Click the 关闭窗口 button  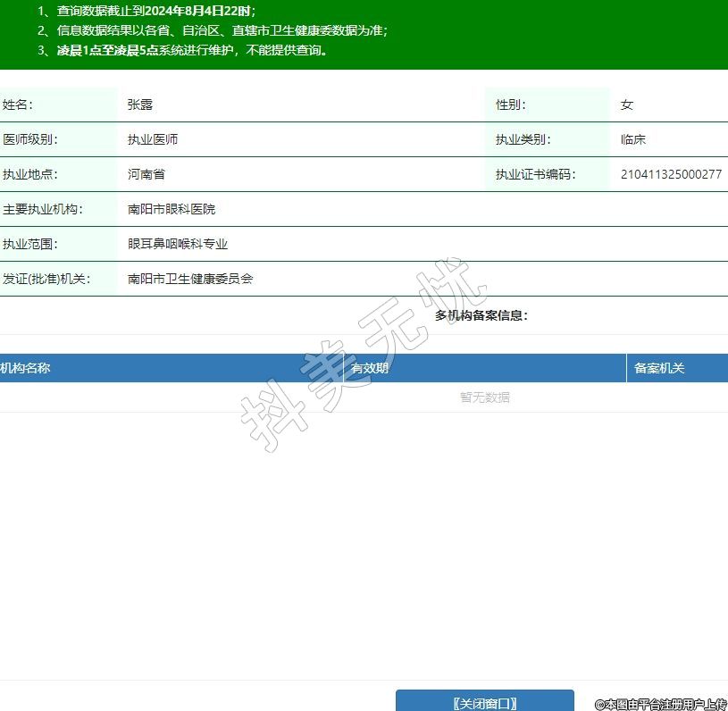484,702
